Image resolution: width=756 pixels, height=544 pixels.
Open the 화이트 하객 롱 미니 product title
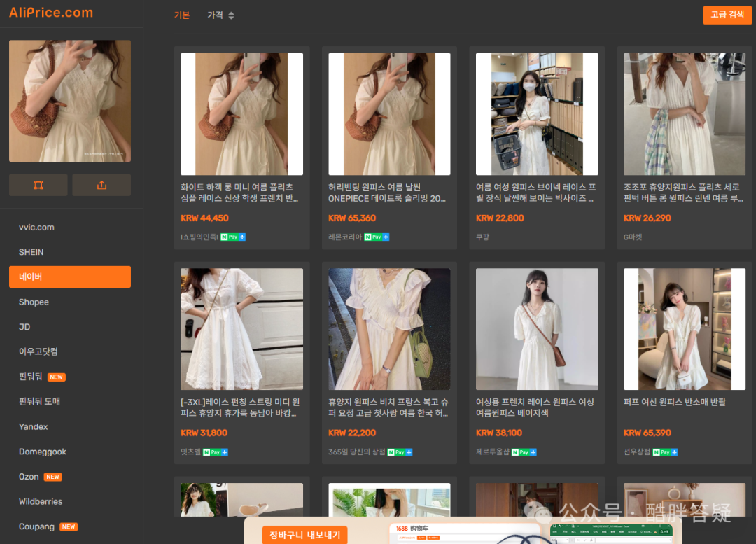239,193
